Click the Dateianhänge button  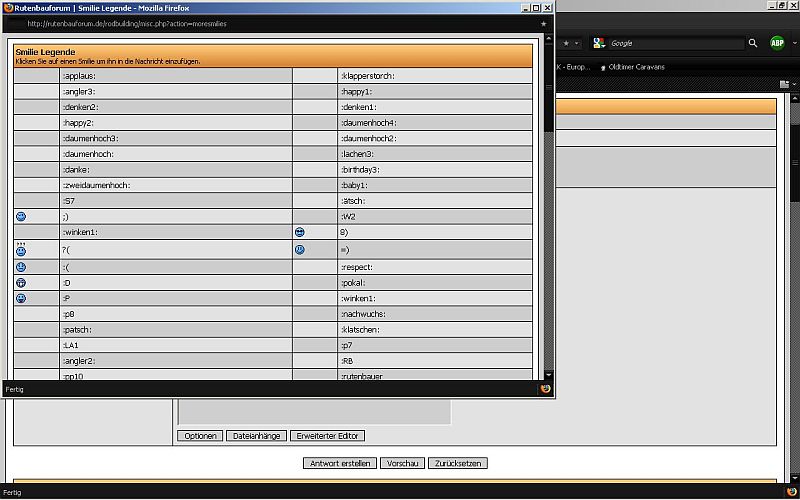pos(256,436)
